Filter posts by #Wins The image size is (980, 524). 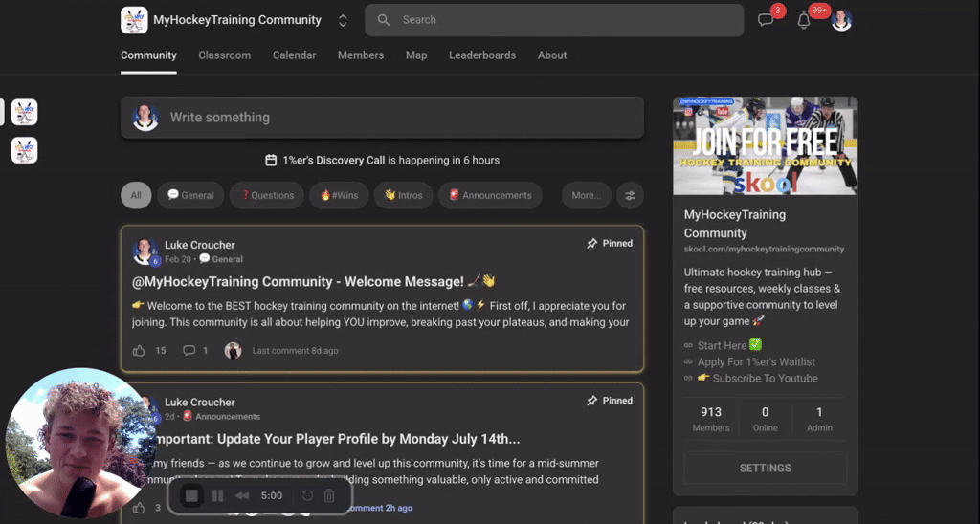[x=339, y=195]
